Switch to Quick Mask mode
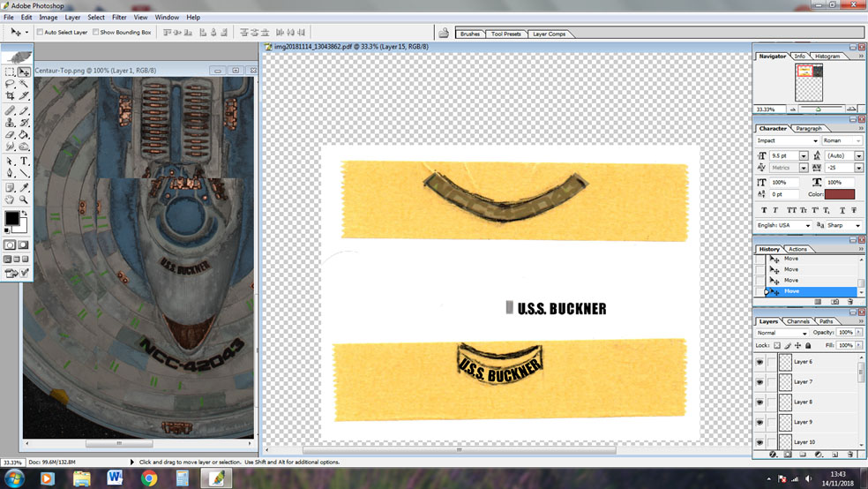Image resolution: width=868 pixels, height=489 pixels. pos(23,244)
